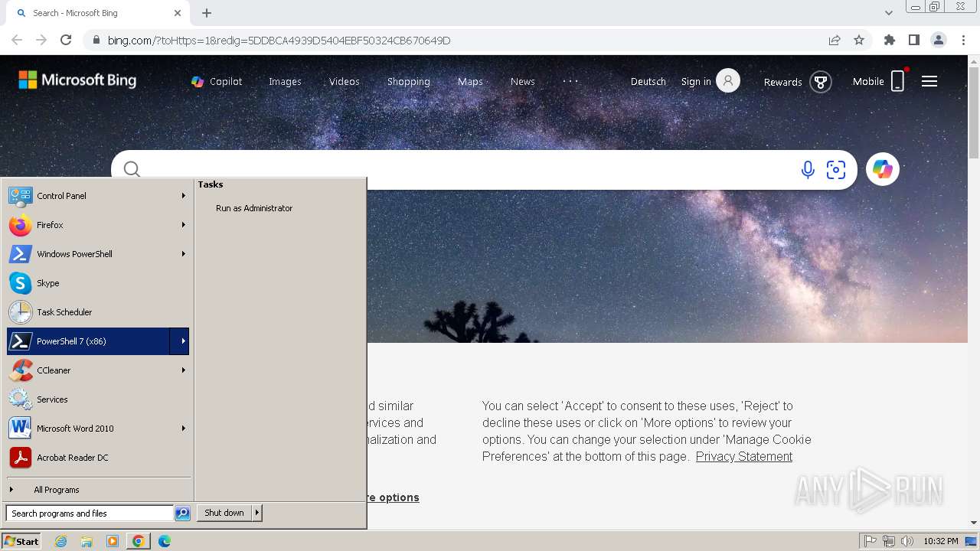Click the Bing search text field
The width and height of the screenshot is (980, 551).
point(467,169)
